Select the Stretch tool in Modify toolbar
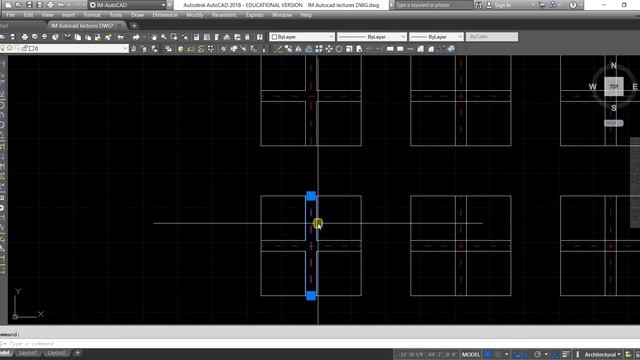 (359, 49)
